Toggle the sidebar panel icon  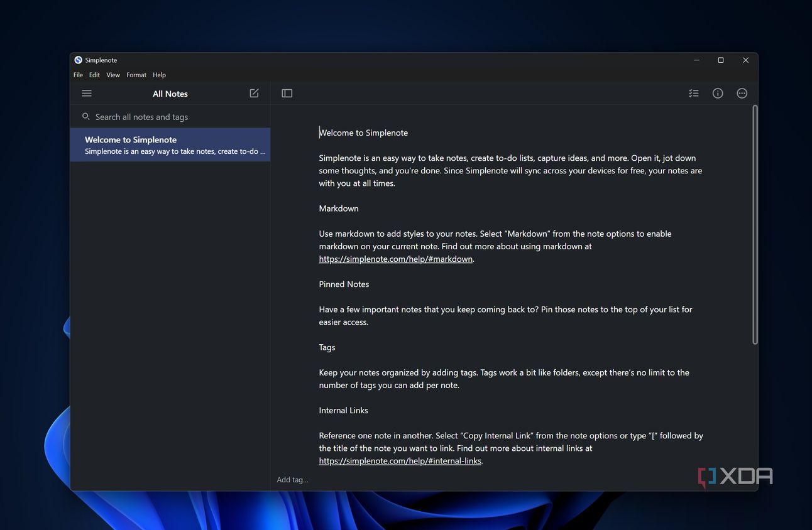287,93
